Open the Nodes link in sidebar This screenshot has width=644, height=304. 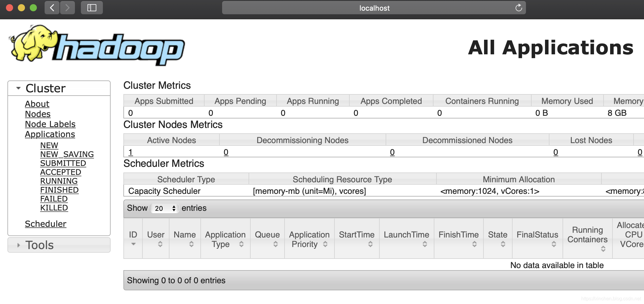pos(38,114)
